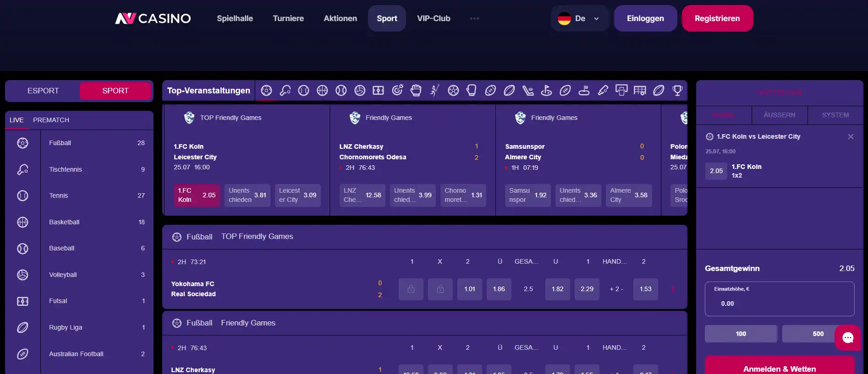Select Yokohama match over odds 1.86
868x374 pixels.
[499, 289]
